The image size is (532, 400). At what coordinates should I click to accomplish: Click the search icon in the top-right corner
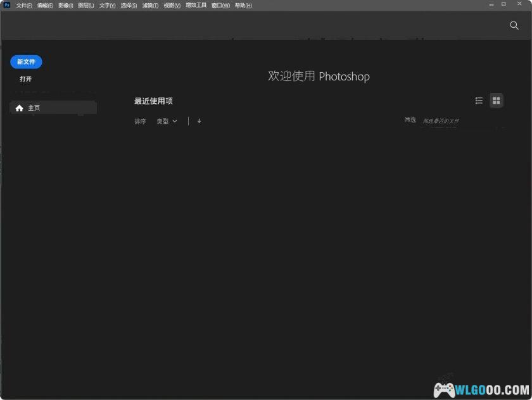(514, 26)
